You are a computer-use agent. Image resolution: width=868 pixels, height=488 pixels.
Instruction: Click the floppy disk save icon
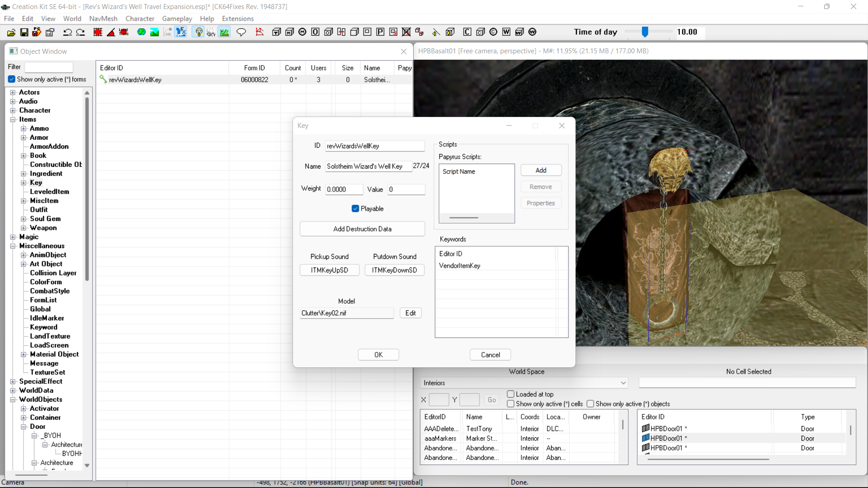(24, 32)
